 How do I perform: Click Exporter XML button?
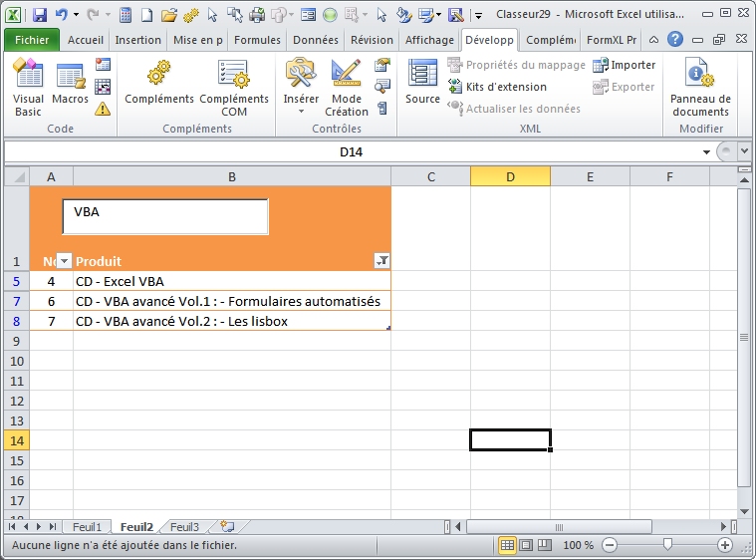[624, 87]
